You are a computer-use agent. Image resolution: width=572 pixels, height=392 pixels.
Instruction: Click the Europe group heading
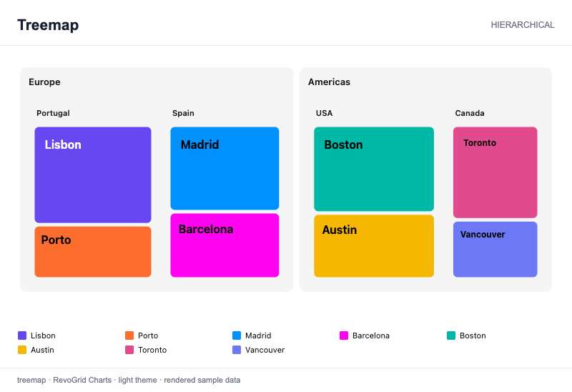point(44,82)
